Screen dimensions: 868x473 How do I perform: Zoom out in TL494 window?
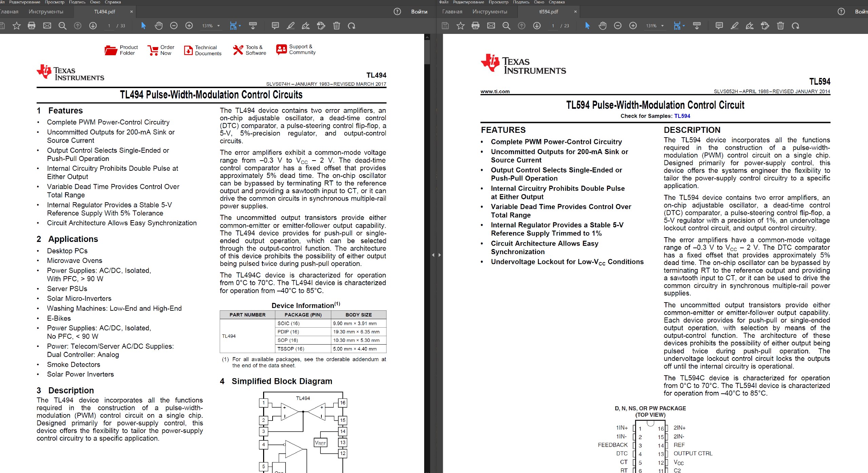tap(174, 26)
